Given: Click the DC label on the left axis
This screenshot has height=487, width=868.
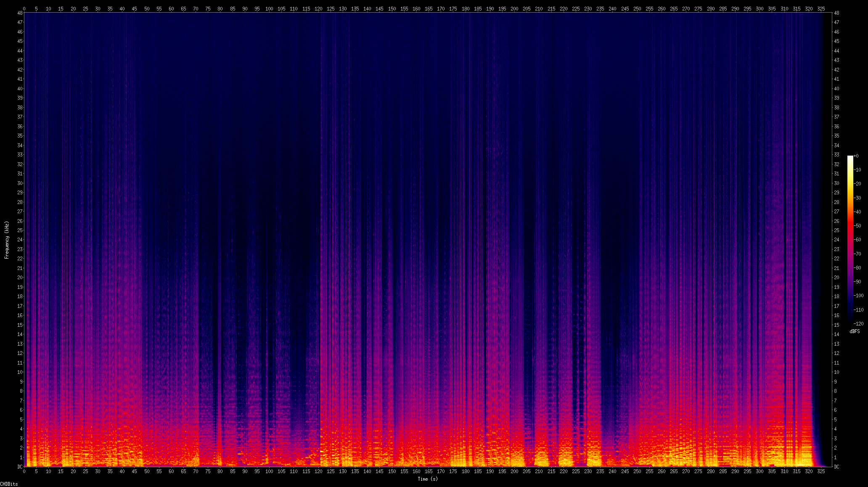Looking at the screenshot, I should pyautogui.click(x=20, y=466).
